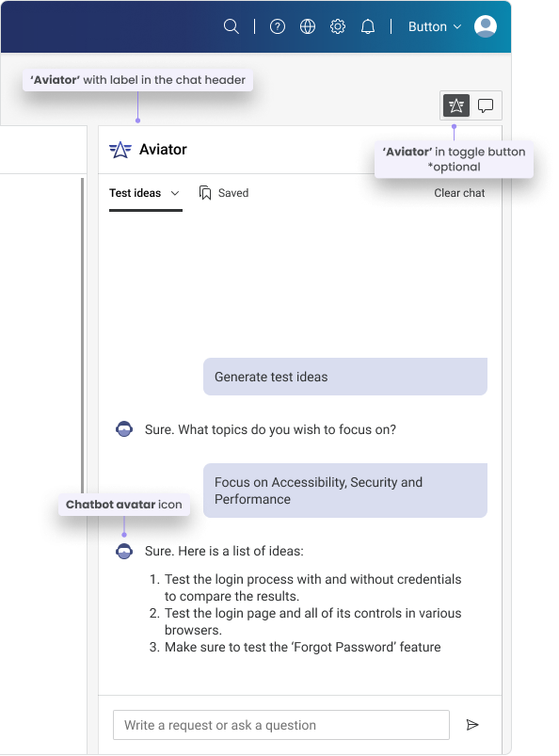Screen dimensions: 559x756
Task: Click the chatbot avatar beside ideas list
Action: [124, 551]
